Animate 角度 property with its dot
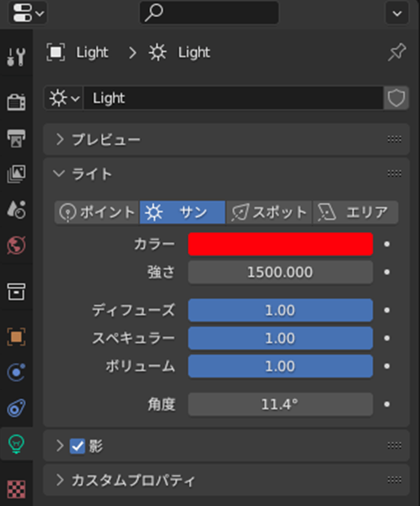The height and width of the screenshot is (506, 420). click(x=387, y=404)
